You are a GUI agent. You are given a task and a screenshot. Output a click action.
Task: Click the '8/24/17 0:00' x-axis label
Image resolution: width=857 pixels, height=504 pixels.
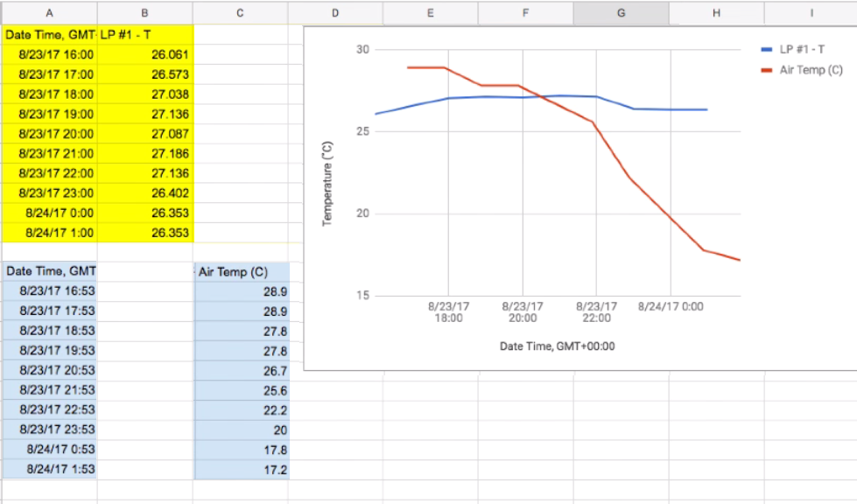point(671,306)
